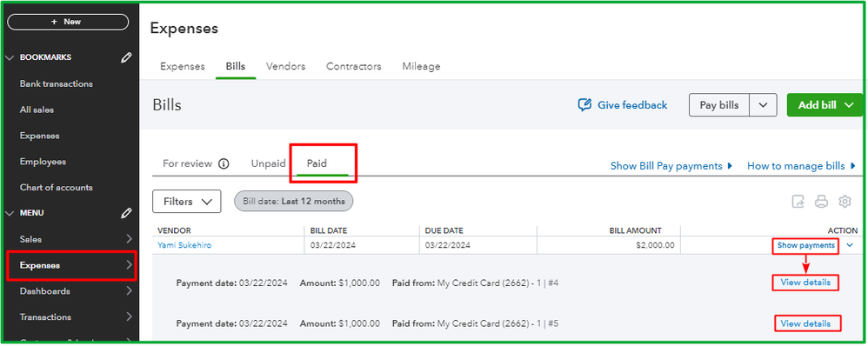Click Show payments for Yami Sukehiro
The width and height of the screenshot is (868, 346).
pos(805,245)
